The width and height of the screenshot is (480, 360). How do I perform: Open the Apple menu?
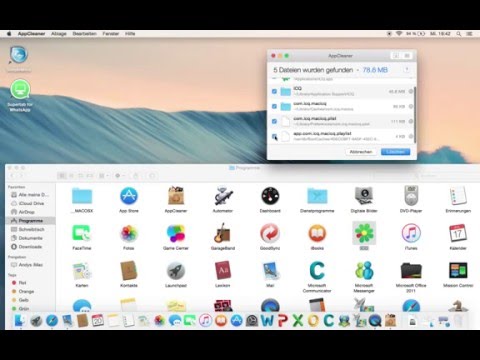tap(9, 34)
